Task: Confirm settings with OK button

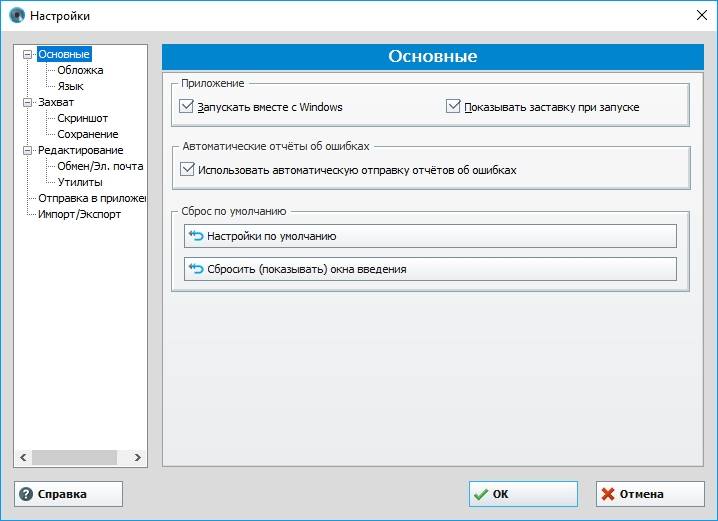Action: point(523,494)
